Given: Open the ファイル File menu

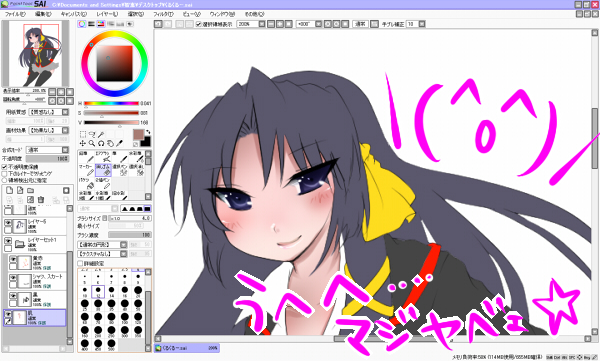Looking at the screenshot, I should (15, 14).
